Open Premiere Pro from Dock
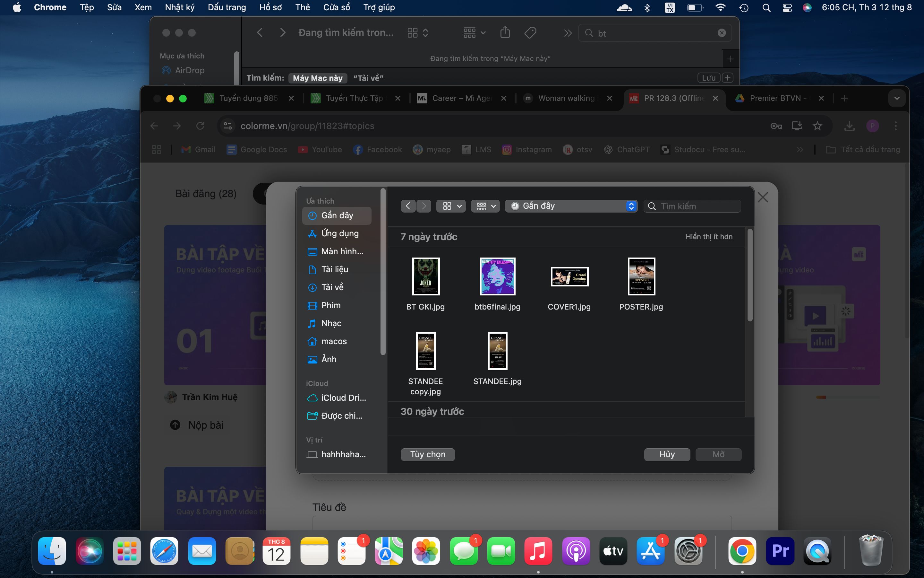 [x=780, y=551]
